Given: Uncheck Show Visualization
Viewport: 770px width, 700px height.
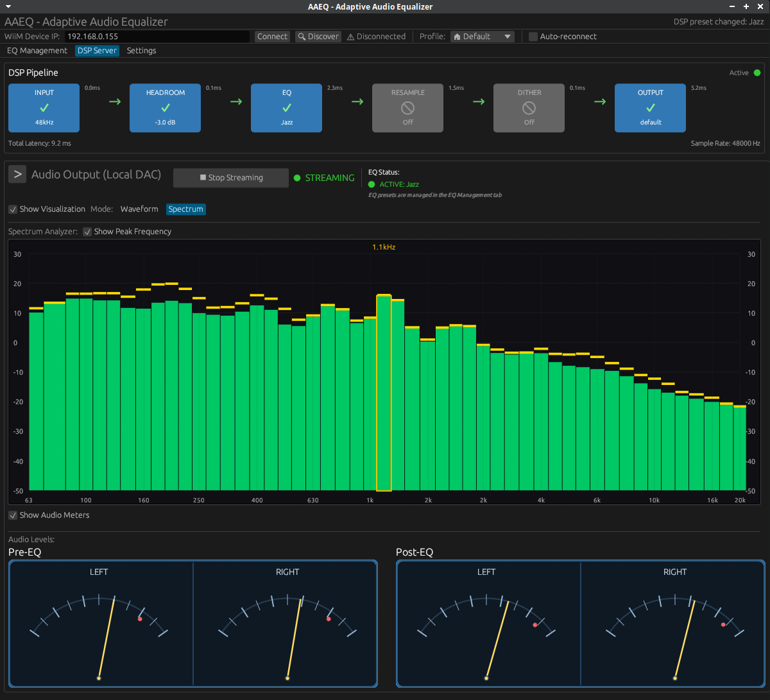Looking at the screenshot, I should tap(13, 209).
